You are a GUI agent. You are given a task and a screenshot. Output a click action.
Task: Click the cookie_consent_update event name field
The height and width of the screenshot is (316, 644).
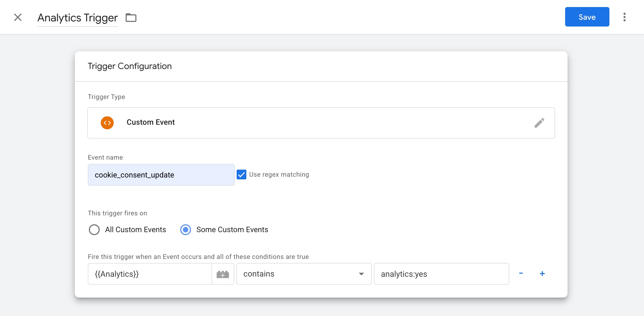click(x=161, y=175)
